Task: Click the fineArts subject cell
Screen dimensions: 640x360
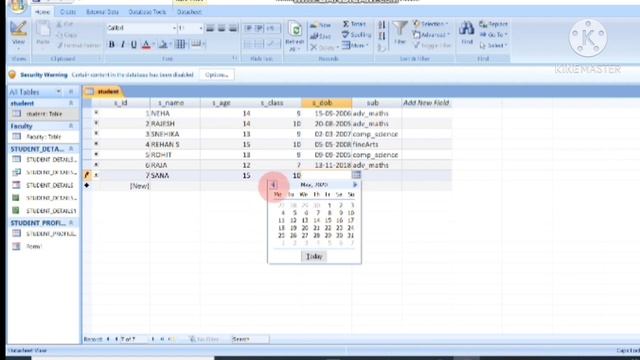Action: (x=376, y=144)
